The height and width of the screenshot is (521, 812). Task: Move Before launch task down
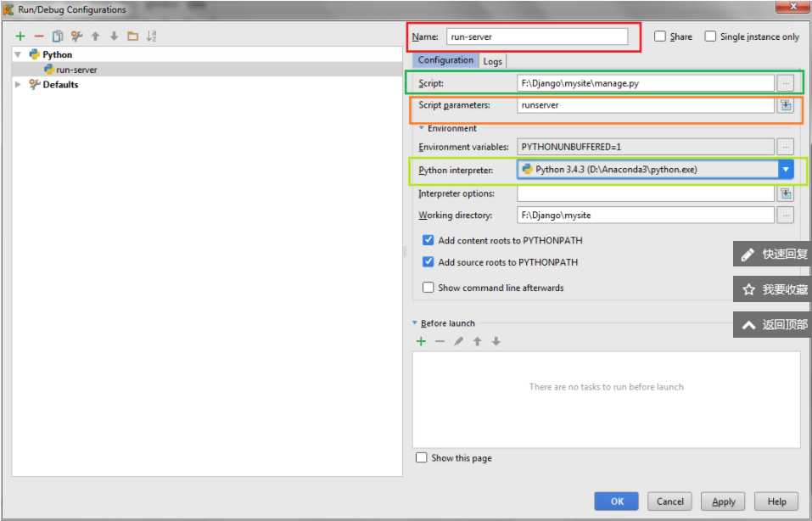(x=496, y=341)
